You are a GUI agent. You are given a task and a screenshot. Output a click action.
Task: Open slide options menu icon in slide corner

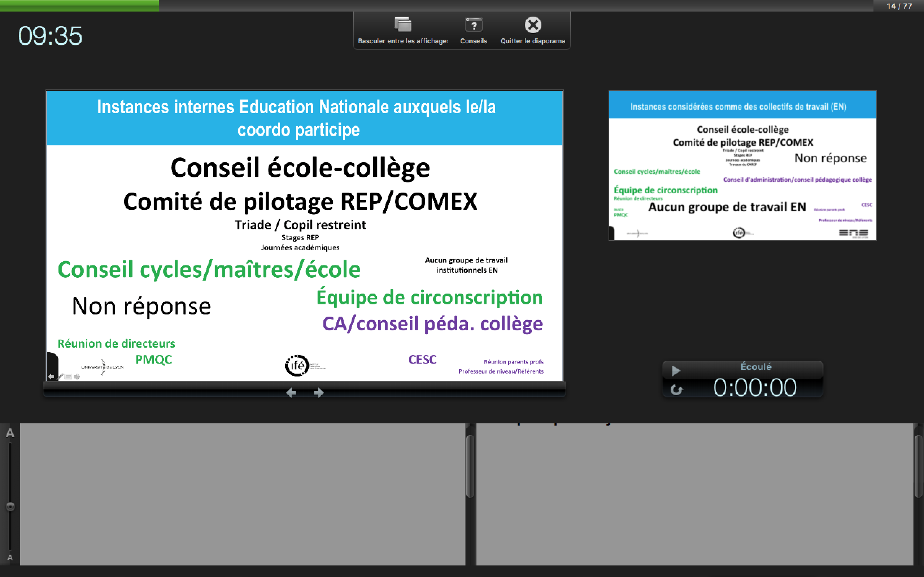pyautogui.click(x=68, y=376)
